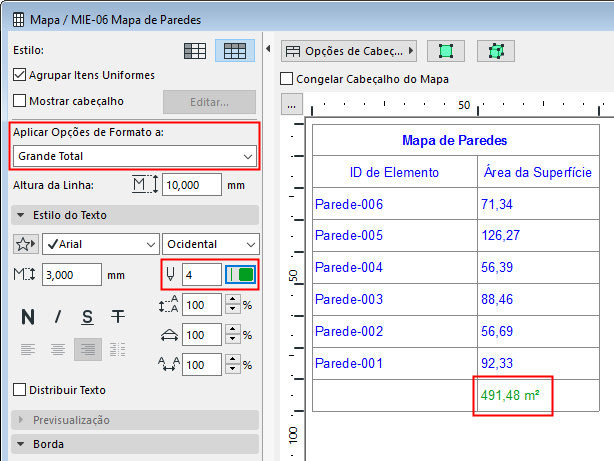Click the ellipsis ruler corner button
614x461 pixels.
coord(291,104)
